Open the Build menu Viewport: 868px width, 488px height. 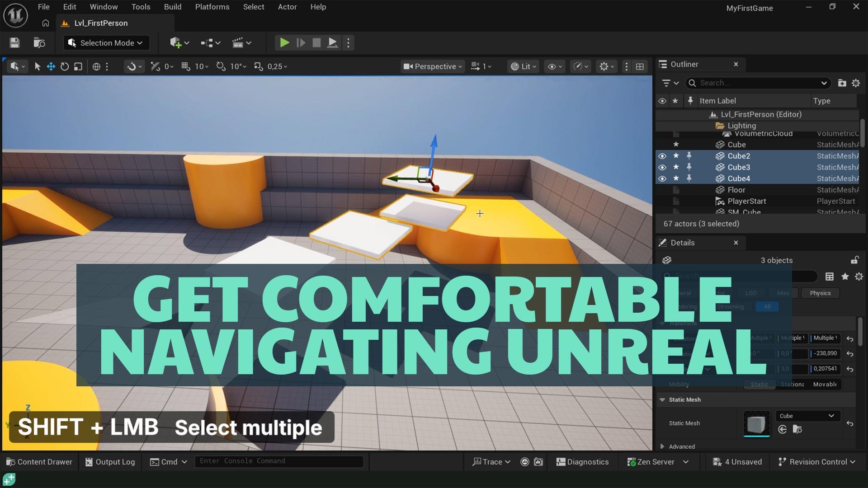click(173, 7)
